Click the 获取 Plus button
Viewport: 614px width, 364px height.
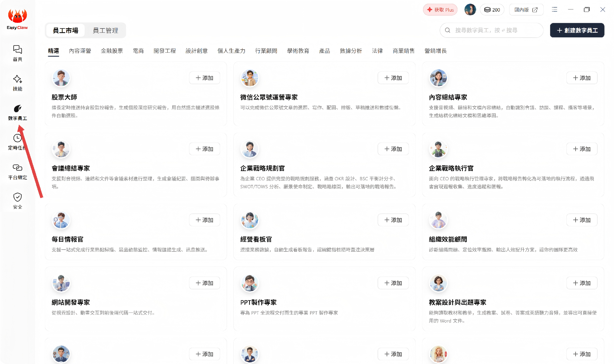(440, 10)
